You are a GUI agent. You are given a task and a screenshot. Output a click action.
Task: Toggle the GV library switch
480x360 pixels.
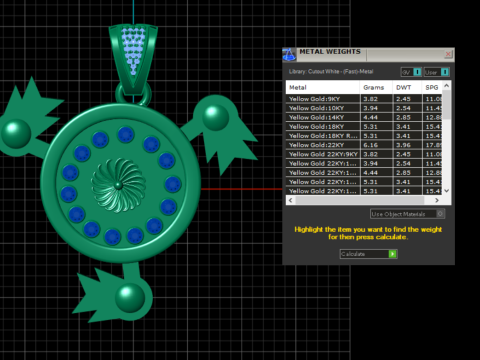coord(411,72)
